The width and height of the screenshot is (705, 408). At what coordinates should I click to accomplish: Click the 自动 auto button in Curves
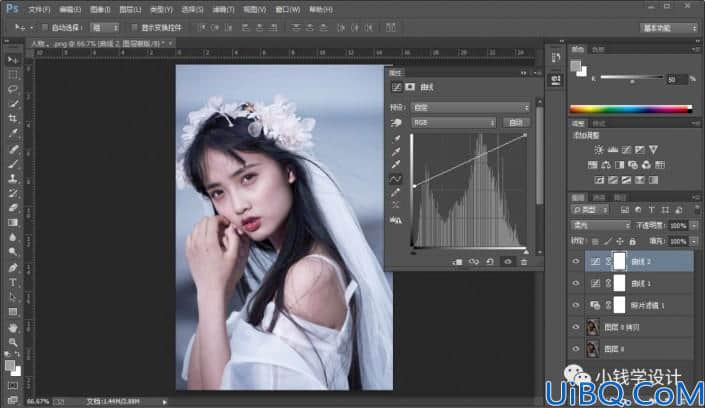[x=516, y=123]
